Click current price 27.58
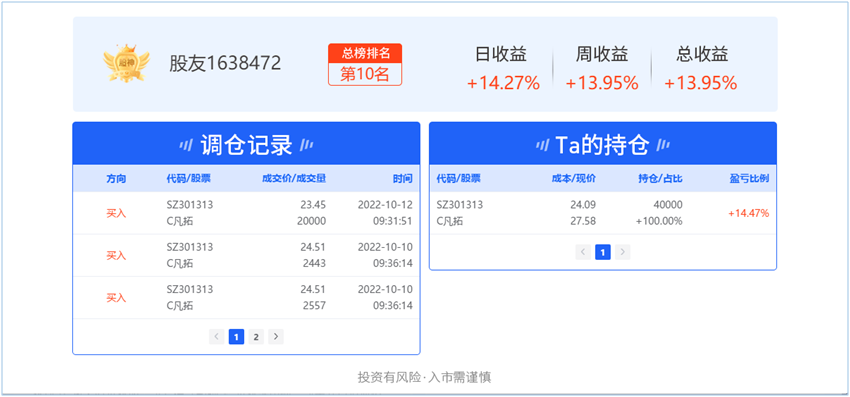850x397 pixels. [583, 221]
